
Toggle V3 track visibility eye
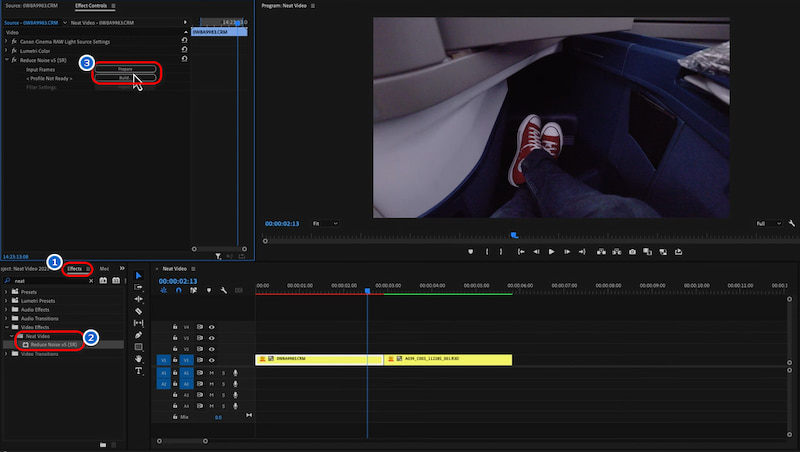[212, 338]
